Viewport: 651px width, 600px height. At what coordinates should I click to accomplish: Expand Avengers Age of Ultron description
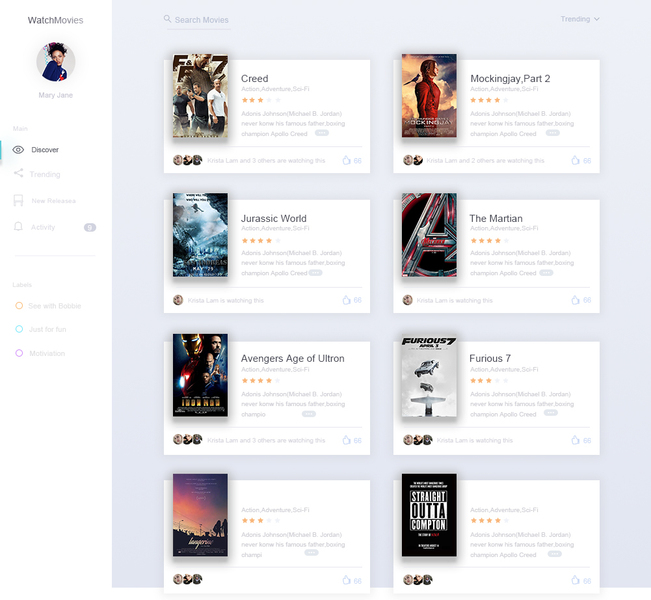[308, 414]
